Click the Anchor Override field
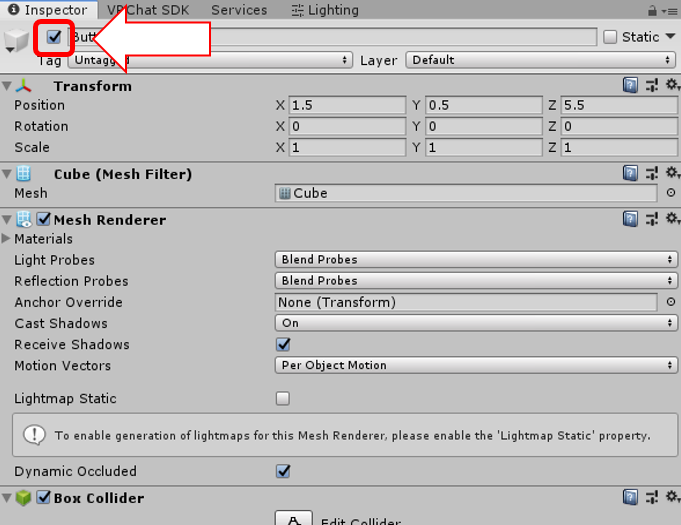Image resolution: width=681 pixels, height=525 pixels. pyautogui.click(x=466, y=302)
